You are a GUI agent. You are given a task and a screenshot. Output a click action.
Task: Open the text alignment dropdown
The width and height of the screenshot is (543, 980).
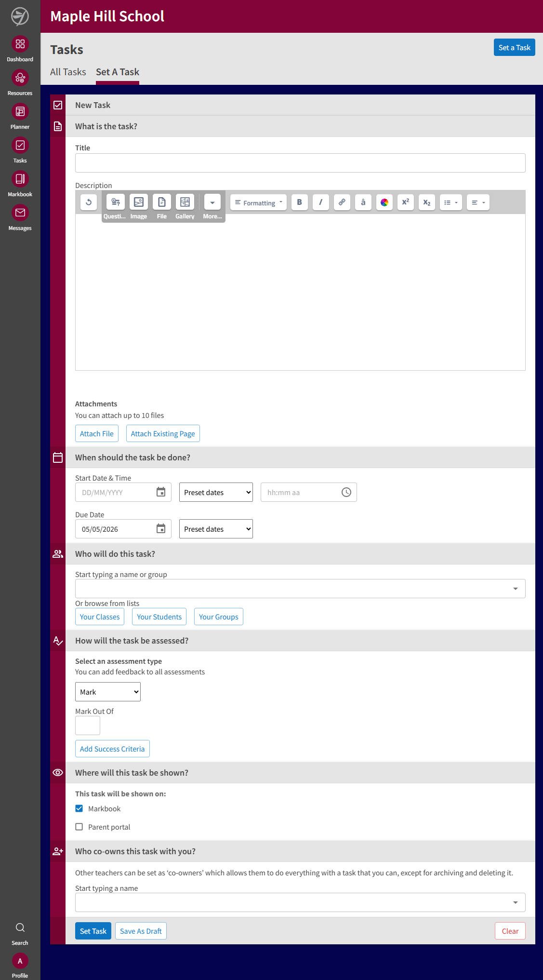(478, 202)
